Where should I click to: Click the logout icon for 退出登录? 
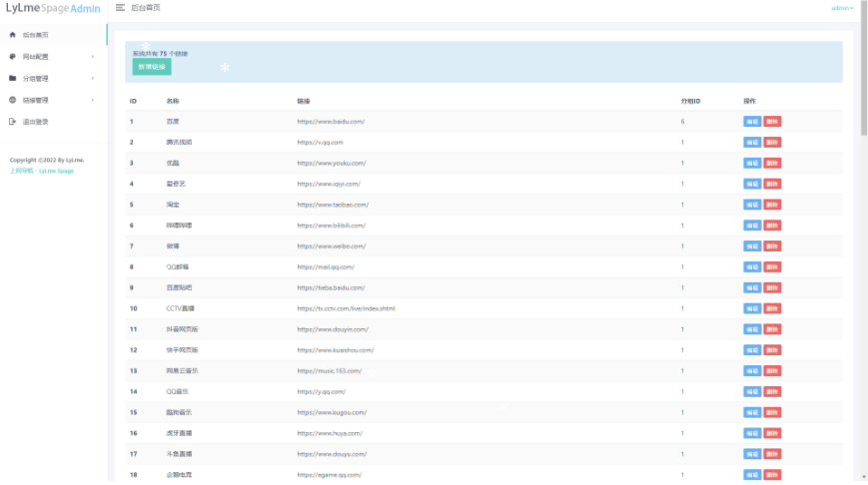(12, 122)
